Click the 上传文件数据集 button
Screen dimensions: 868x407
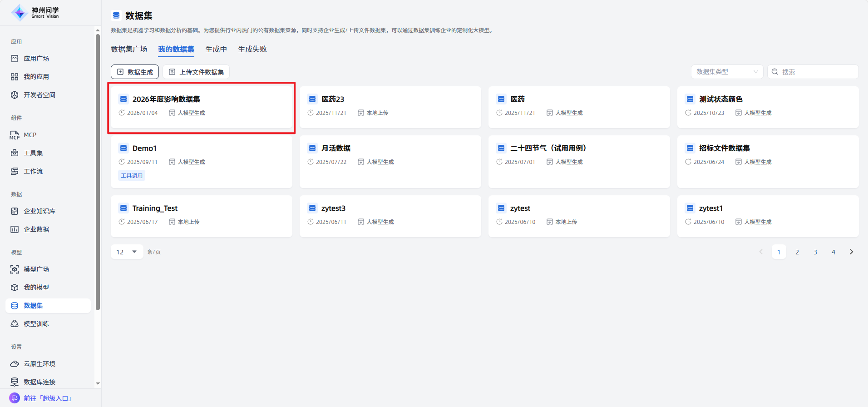(x=196, y=72)
